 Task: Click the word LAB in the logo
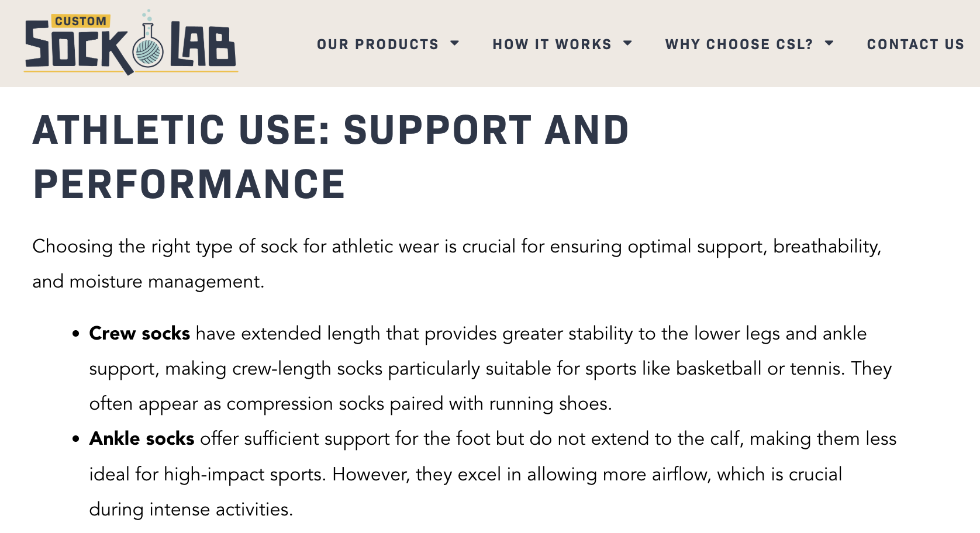coord(202,46)
